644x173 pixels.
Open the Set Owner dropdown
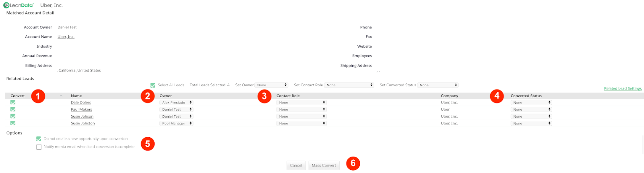tap(271, 85)
